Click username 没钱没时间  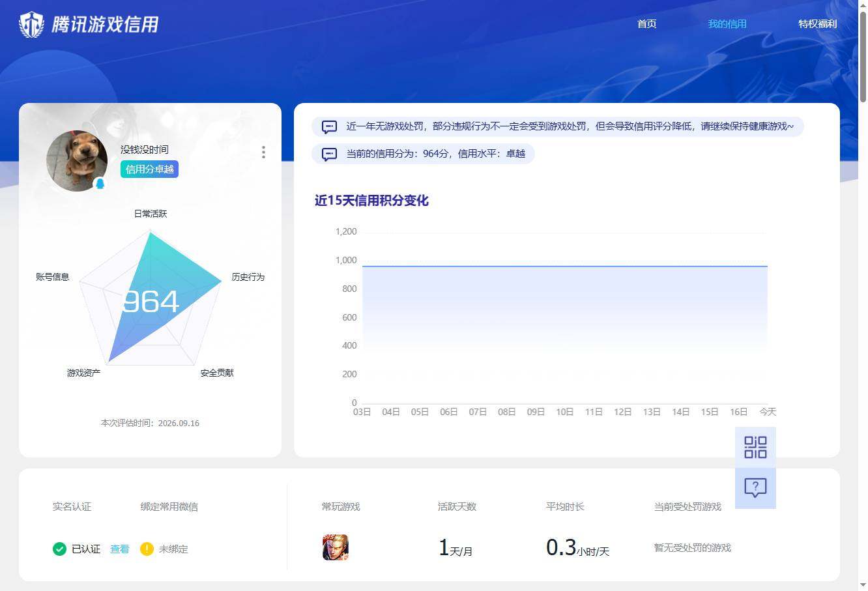(145, 150)
